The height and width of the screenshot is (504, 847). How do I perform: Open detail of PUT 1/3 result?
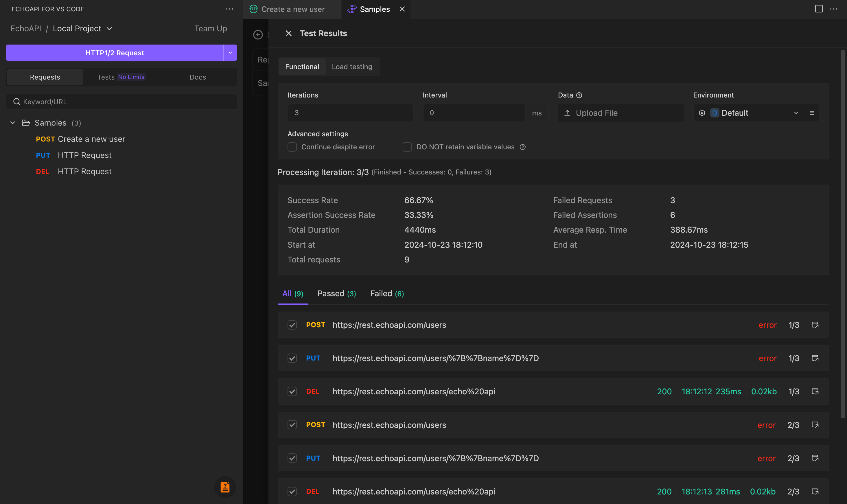click(x=815, y=358)
